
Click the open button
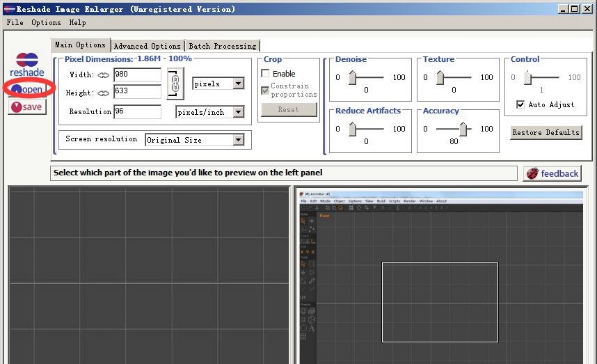point(27,90)
